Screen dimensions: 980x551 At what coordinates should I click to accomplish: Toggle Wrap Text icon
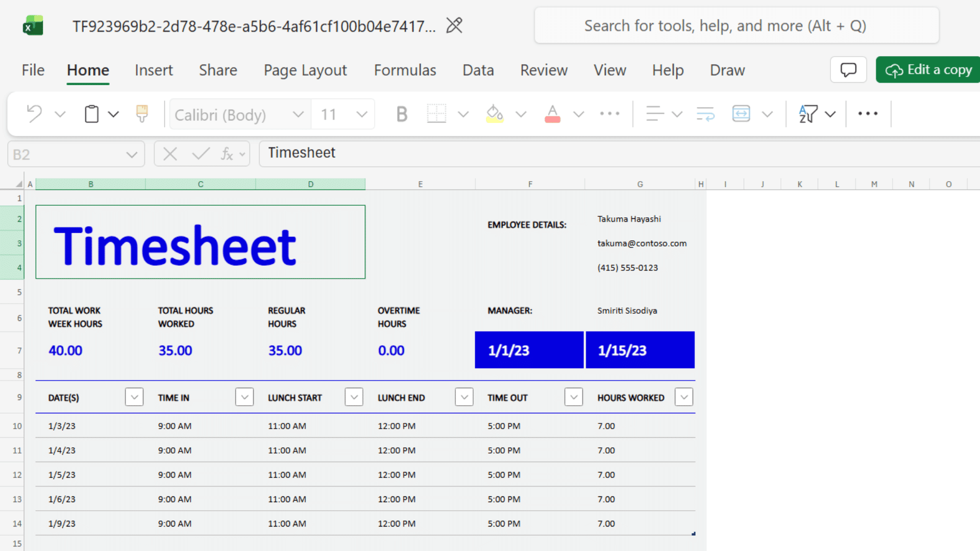tap(705, 114)
